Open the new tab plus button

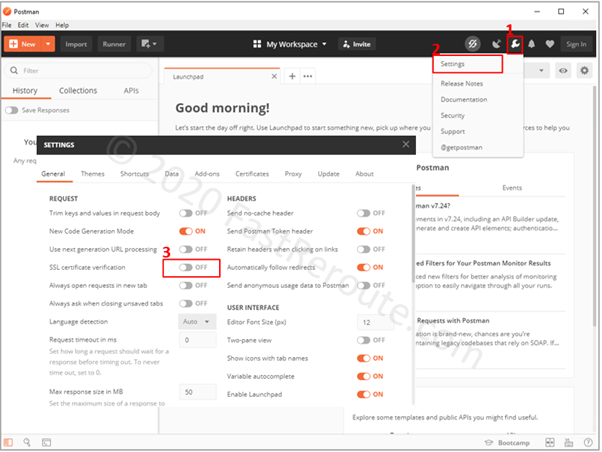293,76
